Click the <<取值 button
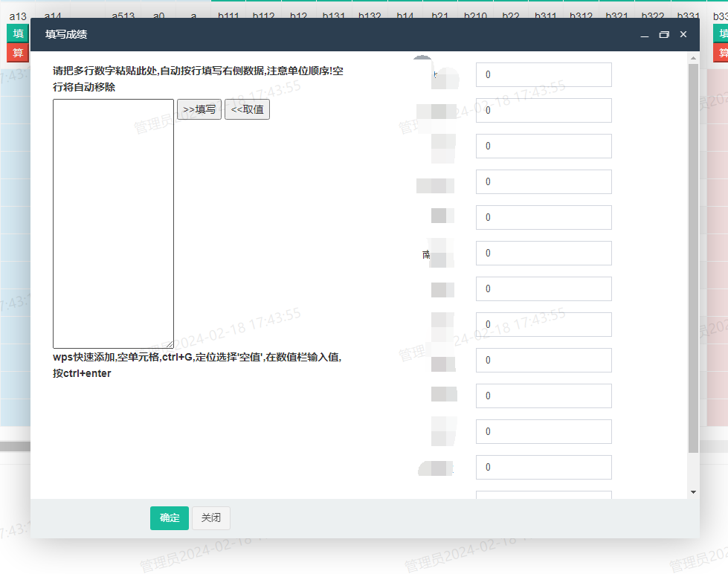This screenshot has height=574, width=728. click(x=247, y=109)
